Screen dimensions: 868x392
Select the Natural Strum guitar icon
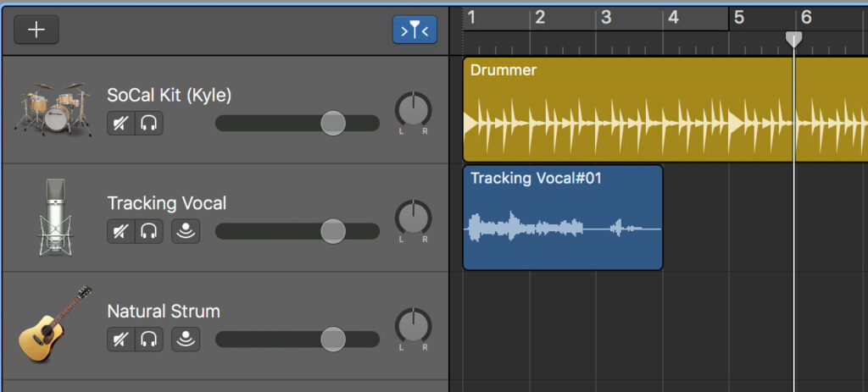pos(54,324)
